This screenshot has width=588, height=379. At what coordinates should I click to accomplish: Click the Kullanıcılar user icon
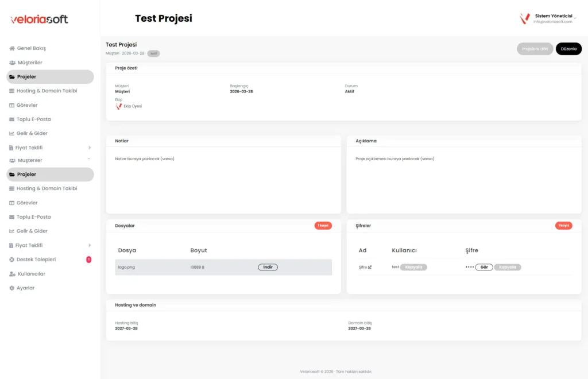(x=13, y=274)
